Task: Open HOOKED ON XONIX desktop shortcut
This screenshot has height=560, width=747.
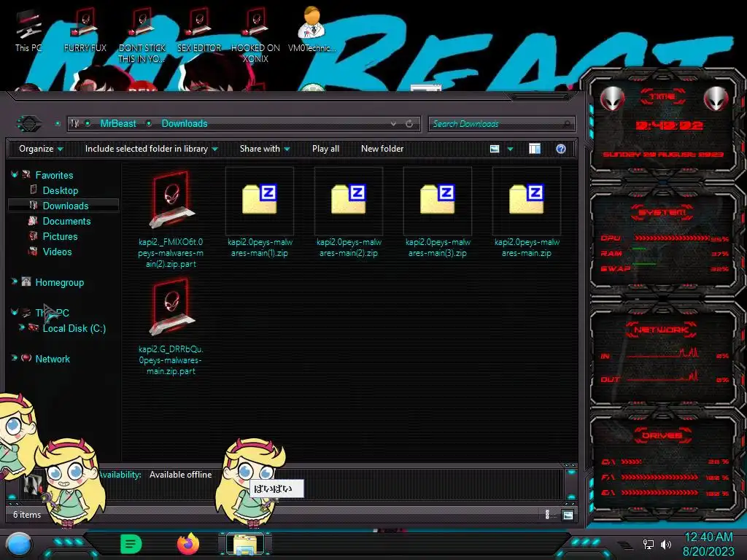Action: 255,36
